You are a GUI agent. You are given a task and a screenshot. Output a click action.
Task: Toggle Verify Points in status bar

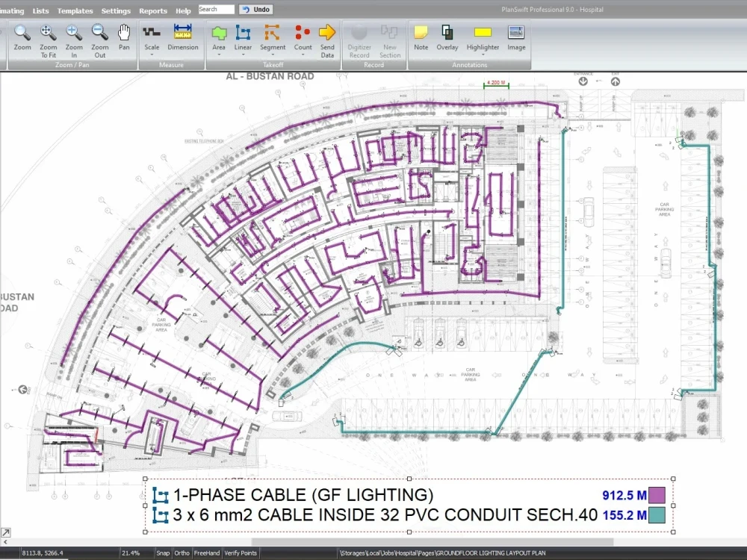pos(241,553)
